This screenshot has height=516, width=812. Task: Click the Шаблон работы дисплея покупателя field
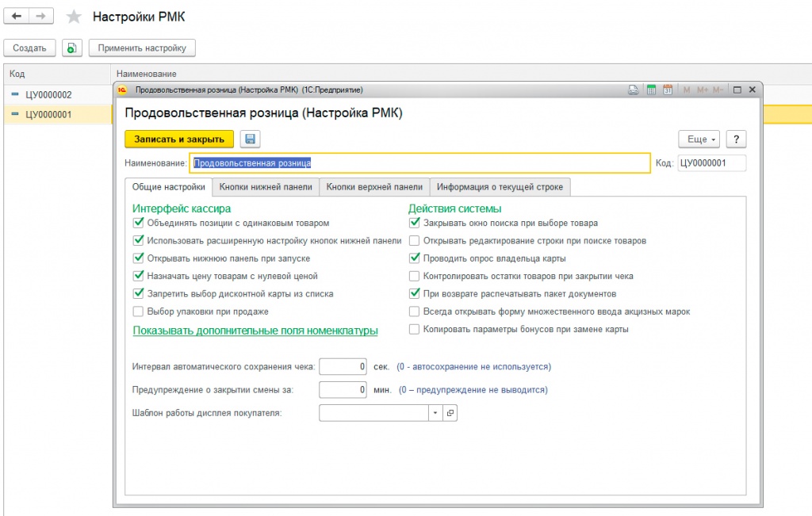(x=374, y=413)
